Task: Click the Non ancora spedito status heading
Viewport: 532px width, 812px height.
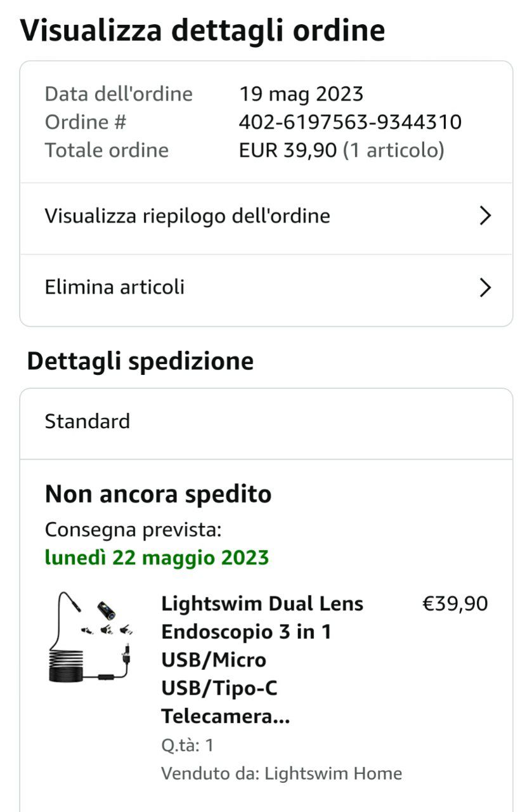Action: [159, 494]
